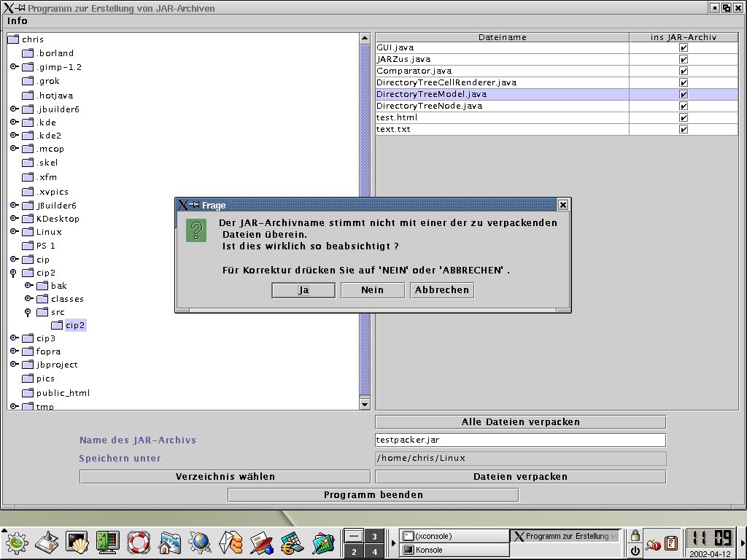This screenshot has width=747, height=560.
Task: Switch to virtual desktop 3
Action: 374,537
